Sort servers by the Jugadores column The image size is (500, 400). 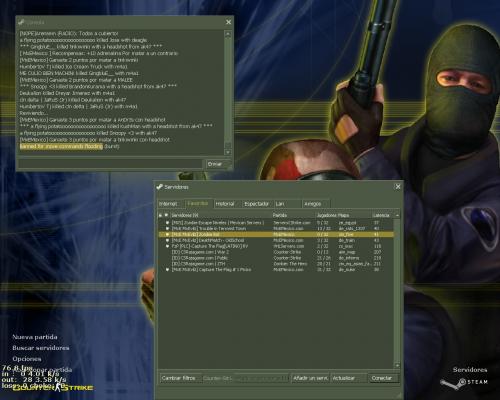coord(326,215)
